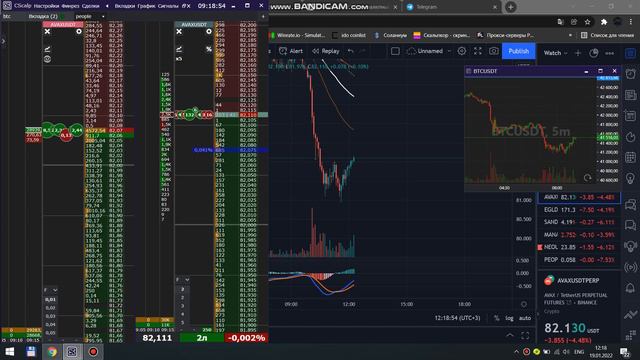The width and height of the screenshot is (640, 360).
Task: Select the NEOL row in the watchlist
Action: 579,247
